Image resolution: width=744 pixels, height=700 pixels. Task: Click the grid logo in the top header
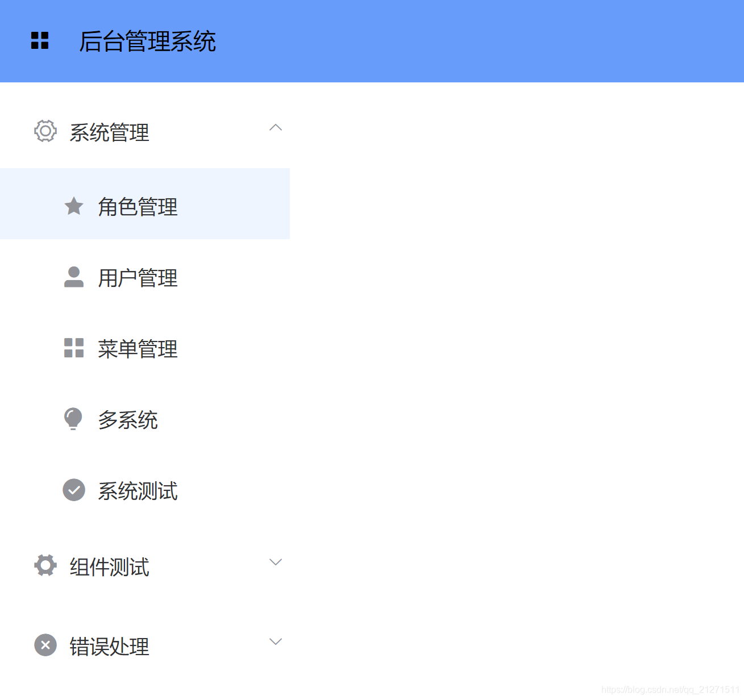click(39, 40)
